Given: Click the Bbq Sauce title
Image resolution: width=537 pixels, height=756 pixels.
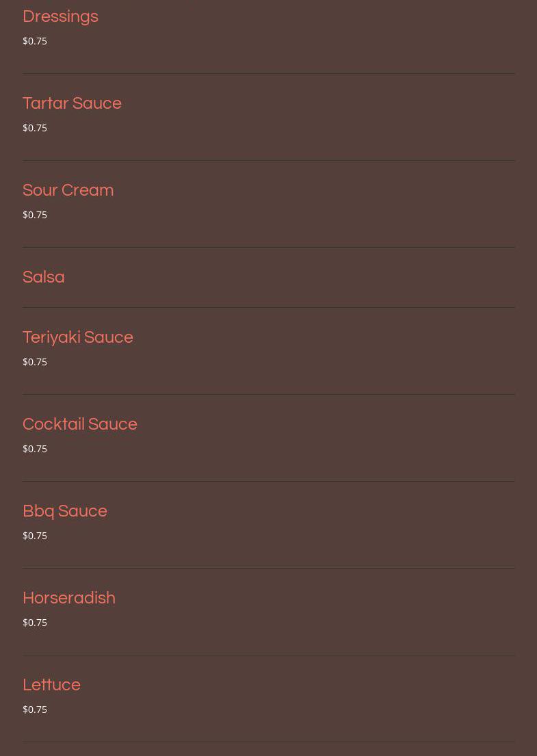Looking at the screenshot, I should point(65,511).
